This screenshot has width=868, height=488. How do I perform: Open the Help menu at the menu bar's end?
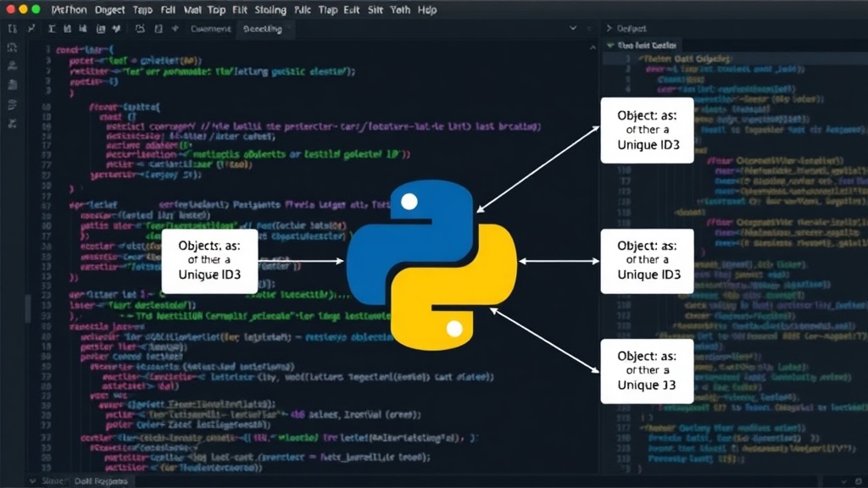[x=427, y=10]
